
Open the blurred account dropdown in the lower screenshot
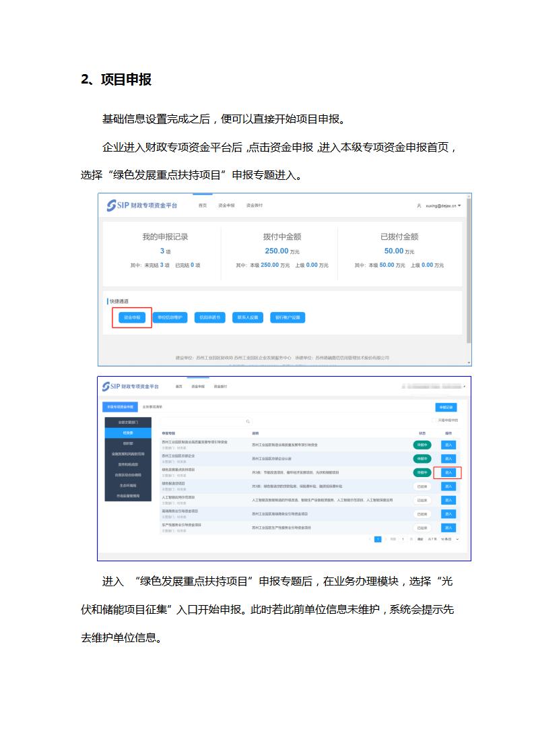[x=465, y=387]
